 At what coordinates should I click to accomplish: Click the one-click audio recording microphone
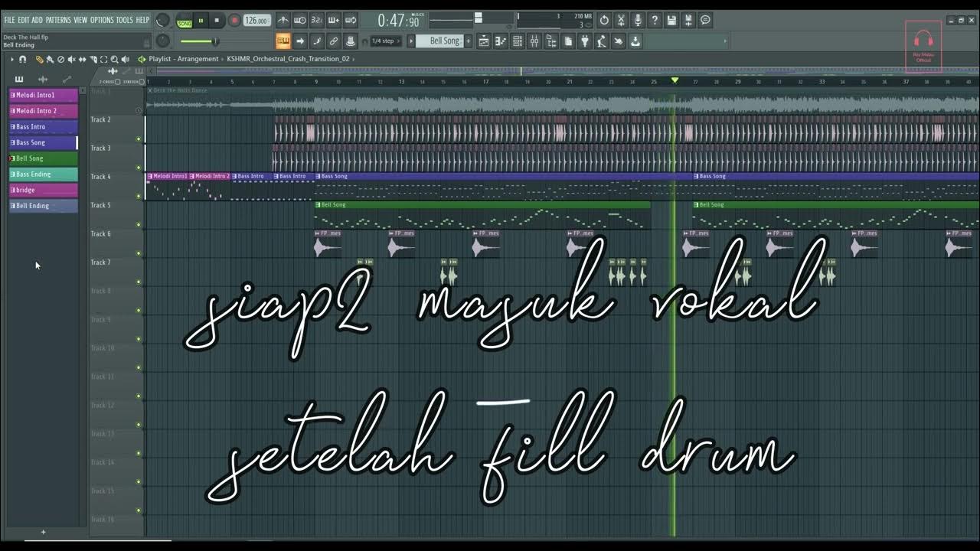tap(638, 21)
